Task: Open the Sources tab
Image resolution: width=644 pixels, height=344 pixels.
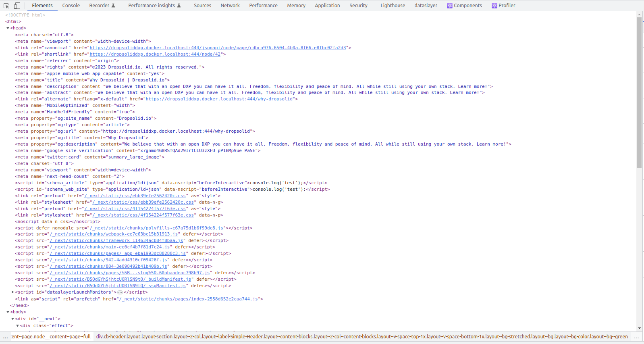Action: (202, 6)
